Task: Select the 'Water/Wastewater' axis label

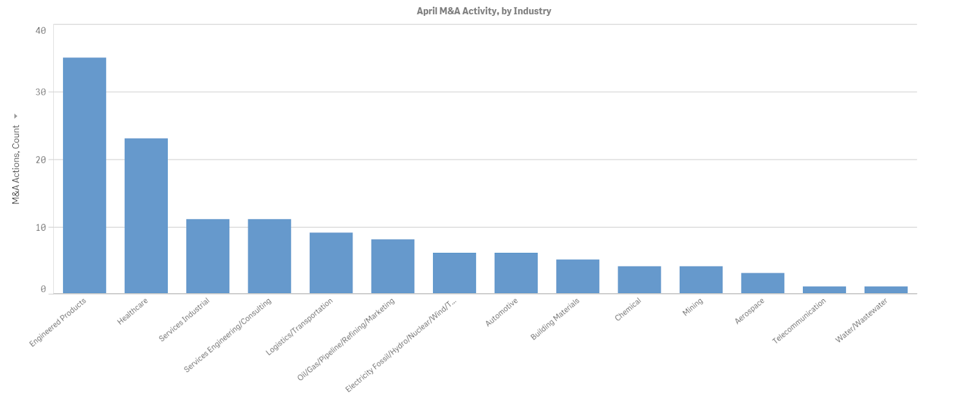Action: pyautogui.click(x=862, y=320)
